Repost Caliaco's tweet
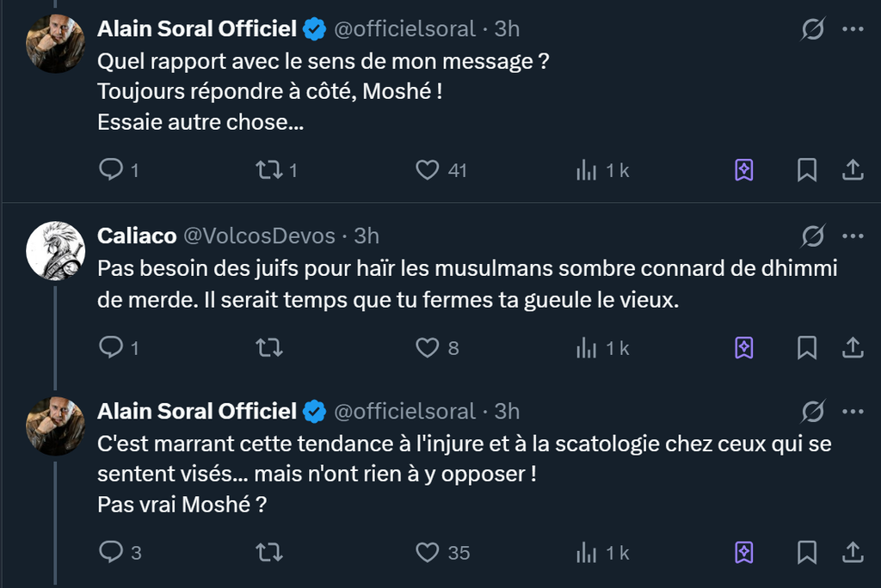 [x=269, y=347]
